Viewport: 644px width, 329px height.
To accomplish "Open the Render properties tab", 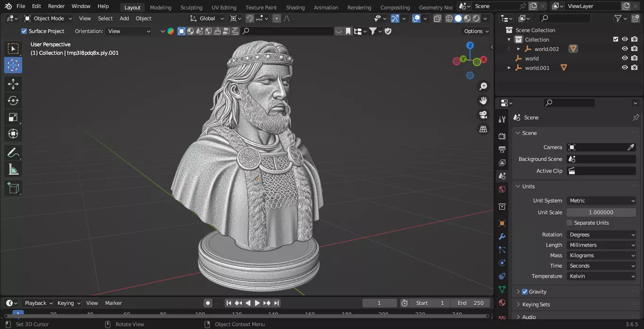I will (502, 136).
